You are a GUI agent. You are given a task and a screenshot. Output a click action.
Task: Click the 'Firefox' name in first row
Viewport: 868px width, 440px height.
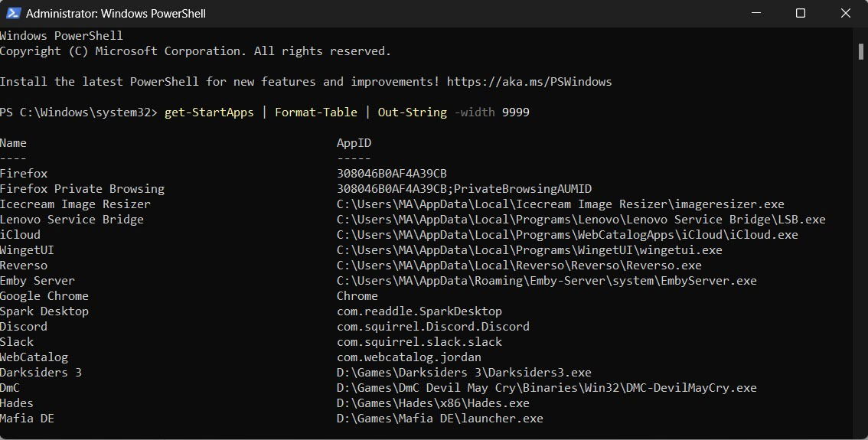pos(24,173)
